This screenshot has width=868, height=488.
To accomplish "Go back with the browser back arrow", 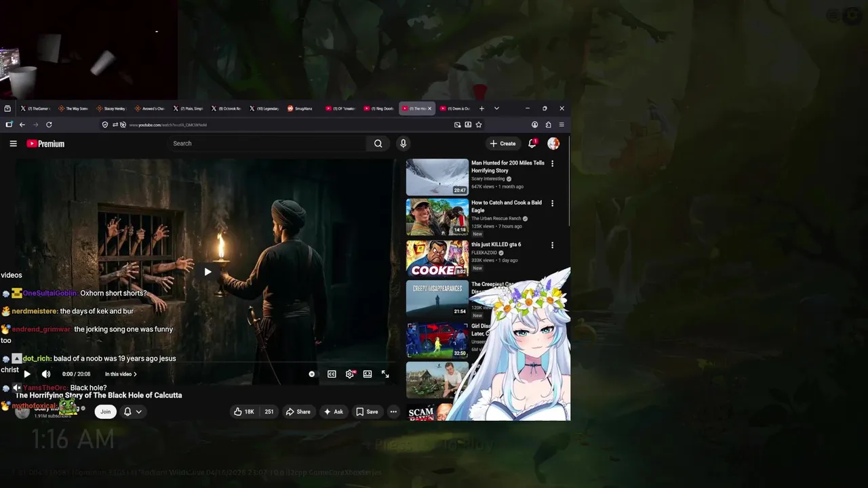I will [x=22, y=125].
